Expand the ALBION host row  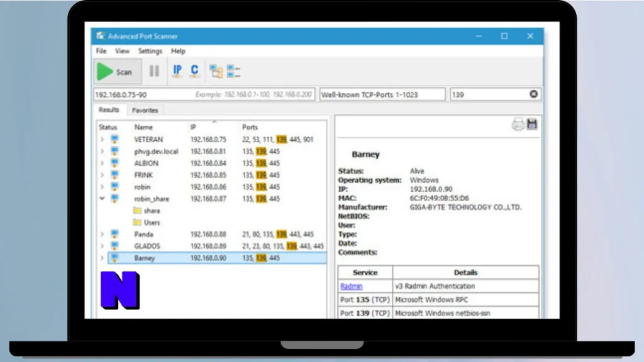coord(102,163)
